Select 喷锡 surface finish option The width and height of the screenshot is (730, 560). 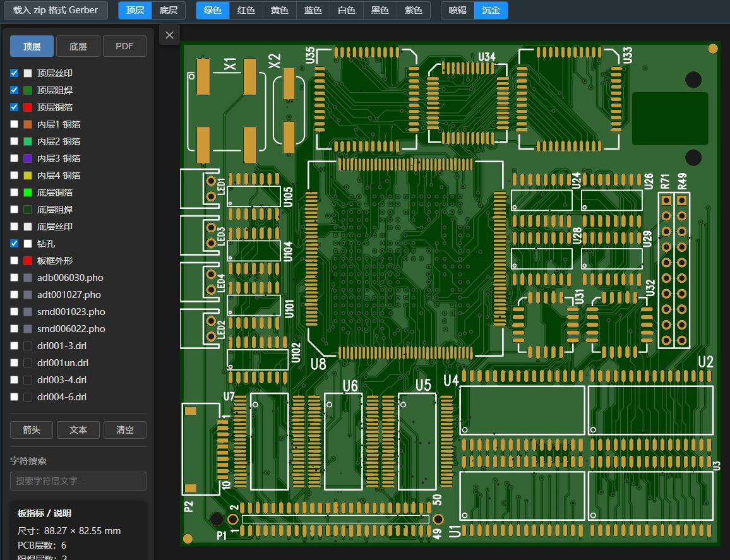tap(457, 10)
